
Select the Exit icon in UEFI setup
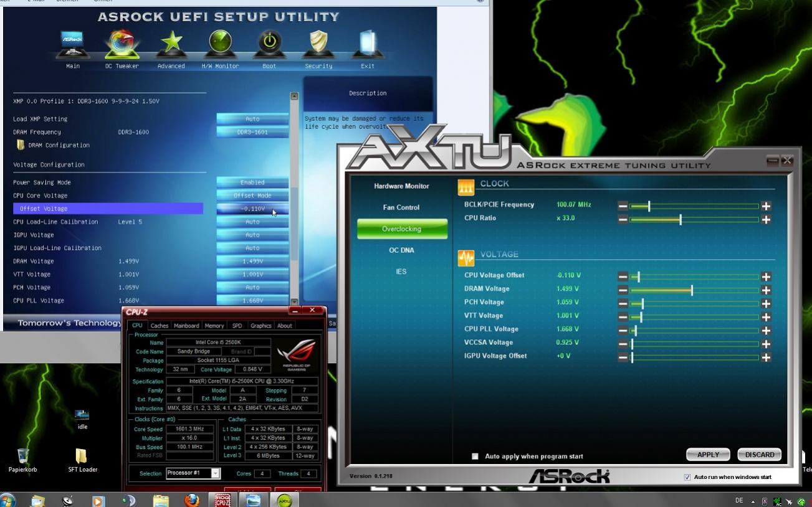click(x=368, y=45)
